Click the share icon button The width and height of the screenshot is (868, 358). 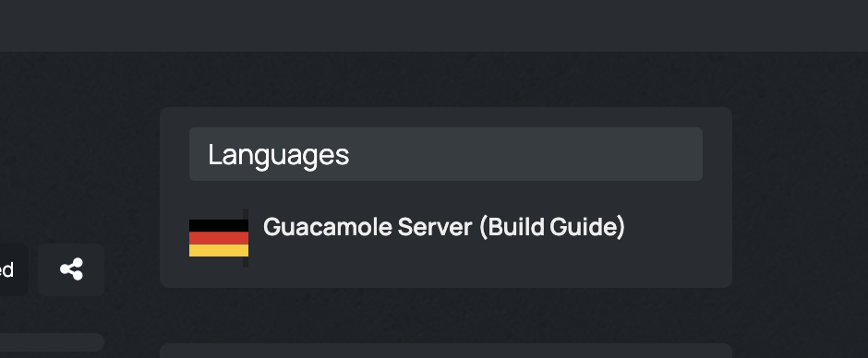coord(71,269)
